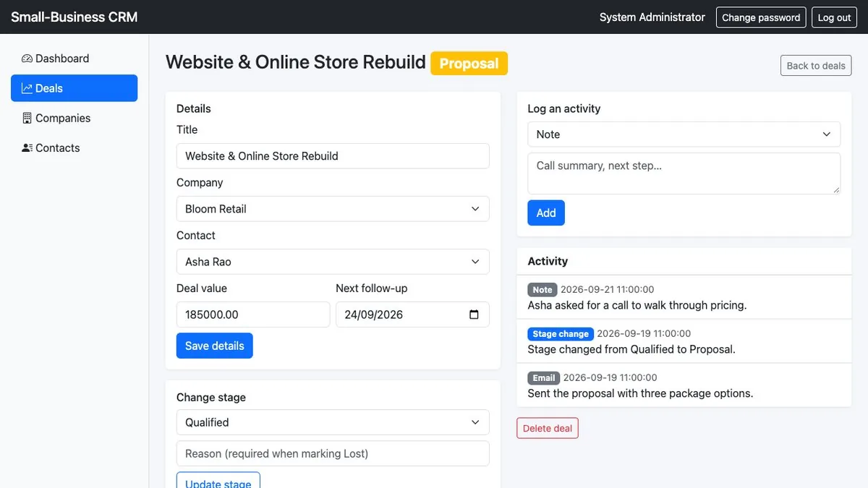Select Deals in the sidebar
The image size is (868, 488).
(74, 88)
